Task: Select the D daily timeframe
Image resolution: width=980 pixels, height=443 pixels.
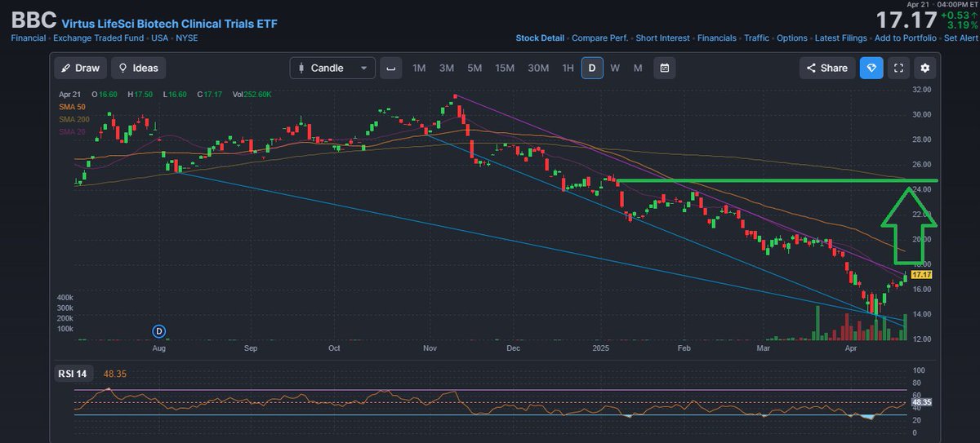Action: 592,68
